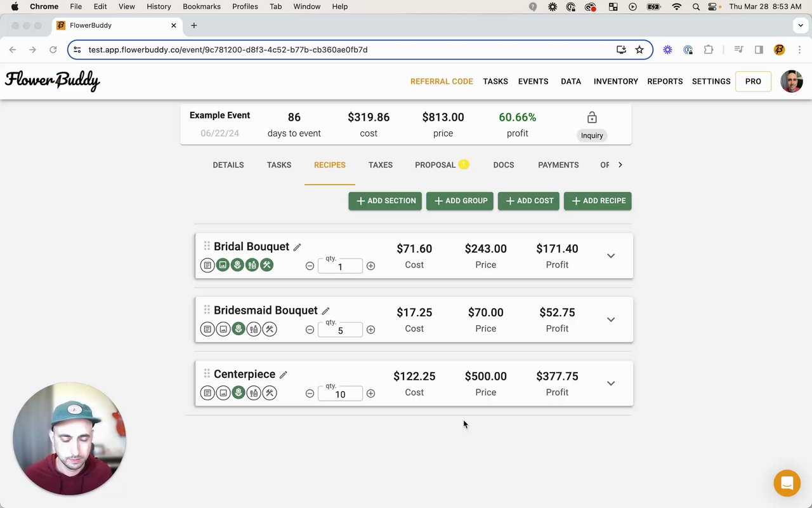Toggle the tools labor icon on Bridesmaid Bouquet
This screenshot has height=508, width=812.
pyautogui.click(x=270, y=329)
